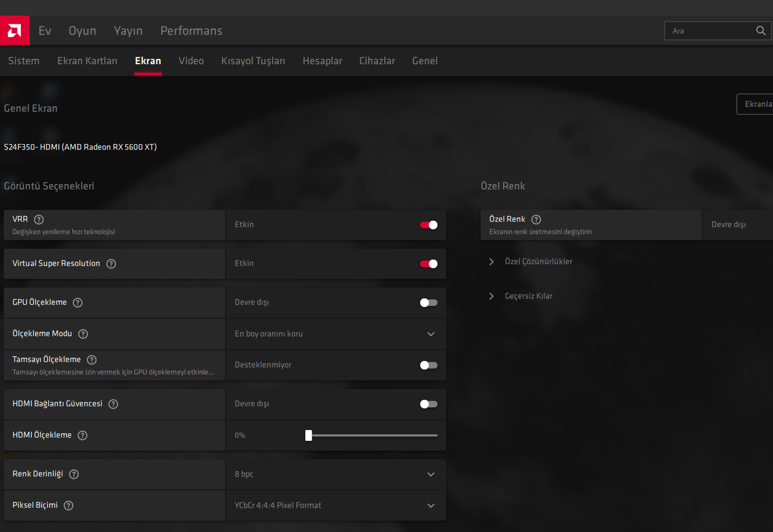This screenshot has height=532, width=773.
Task: Open HDMI Ölçekleme help icon
Action: click(x=83, y=435)
